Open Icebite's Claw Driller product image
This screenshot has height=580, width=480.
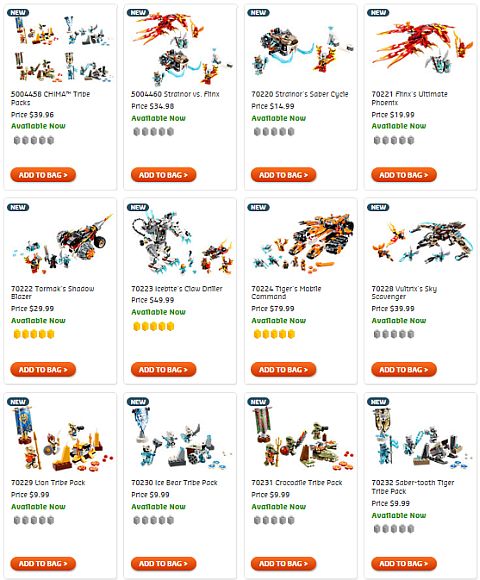181,242
